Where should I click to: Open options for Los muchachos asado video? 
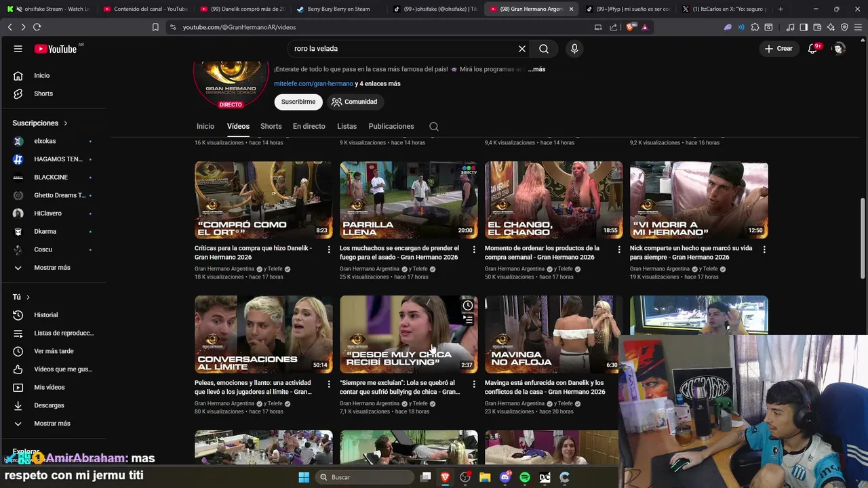[474, 249]
